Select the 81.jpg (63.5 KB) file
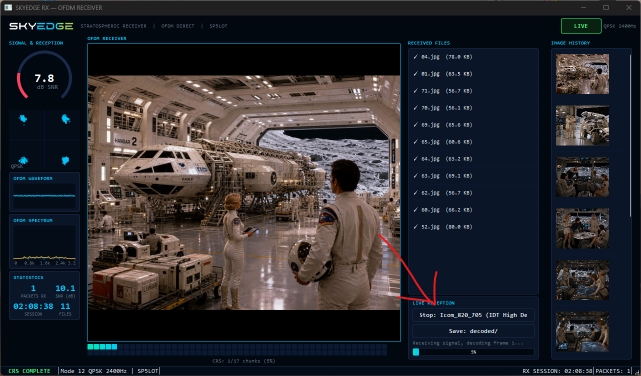The height and width of the screenshot is (376, 641). 473,74
